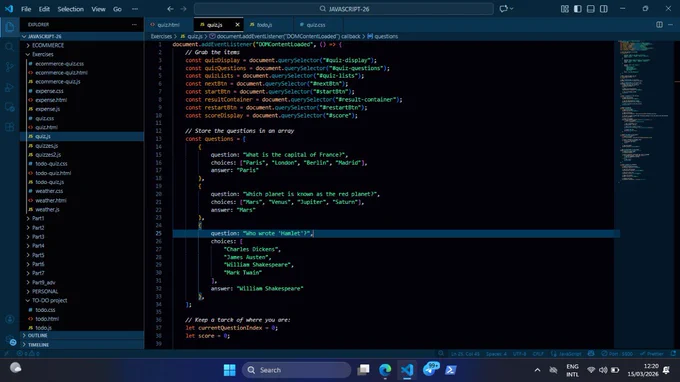Image resolution: width=680 pixels, height=382 pixels.
Task: Open the Manage gear in the activity bar
Action: pyautogui.click(x=11, y=341)
